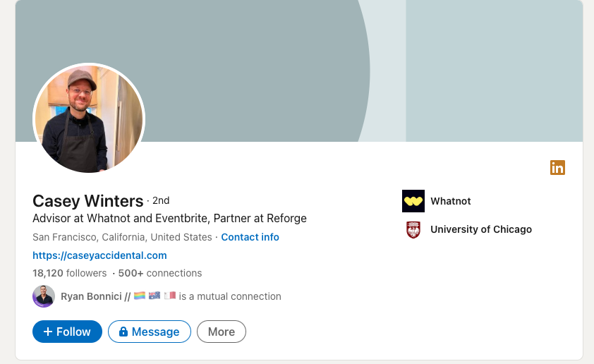Open the Contact info link
Viewport: 594px width, 364px height.
(x=250, y=237)
